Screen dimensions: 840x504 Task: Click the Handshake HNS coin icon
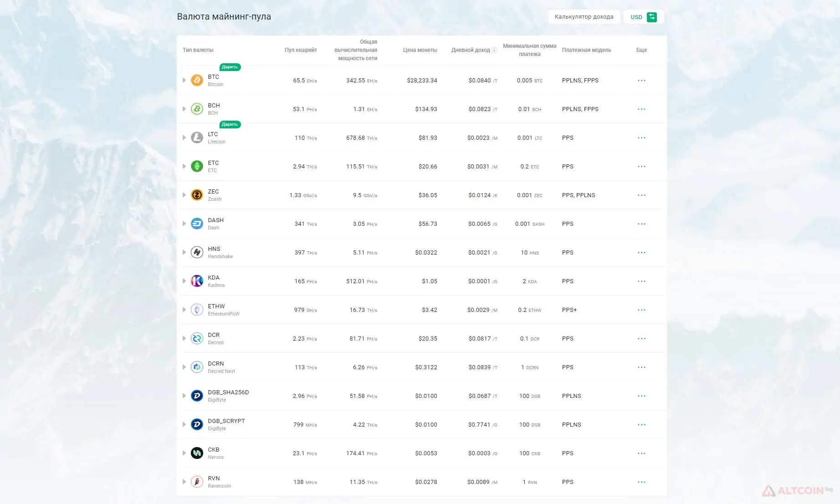[x=197, y=252]
